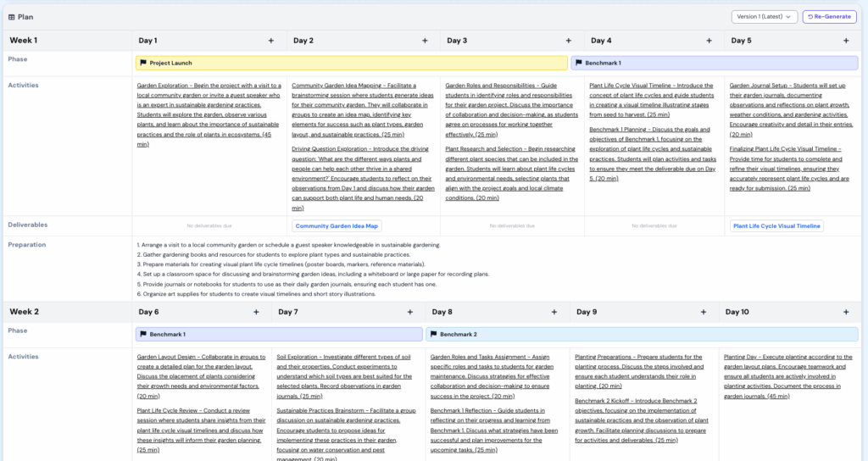Click Day 1 'No deliverables due' cell
868x461 pixels.
tap(209, 225)
